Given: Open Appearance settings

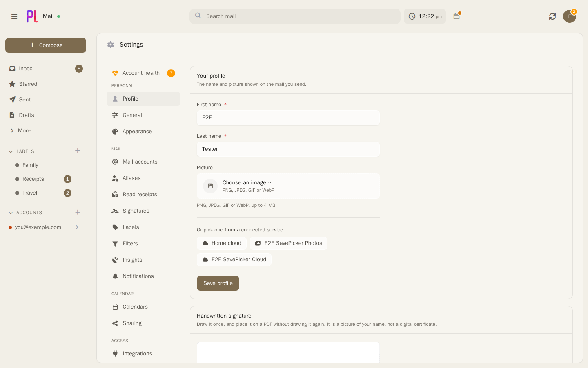Looking at the screenshot, I should [143, 132].
